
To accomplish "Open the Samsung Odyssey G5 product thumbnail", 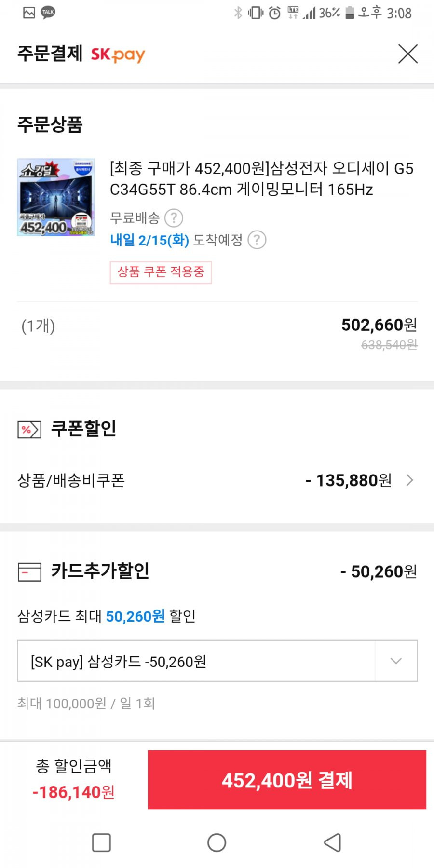I will [x=56, y=197].
